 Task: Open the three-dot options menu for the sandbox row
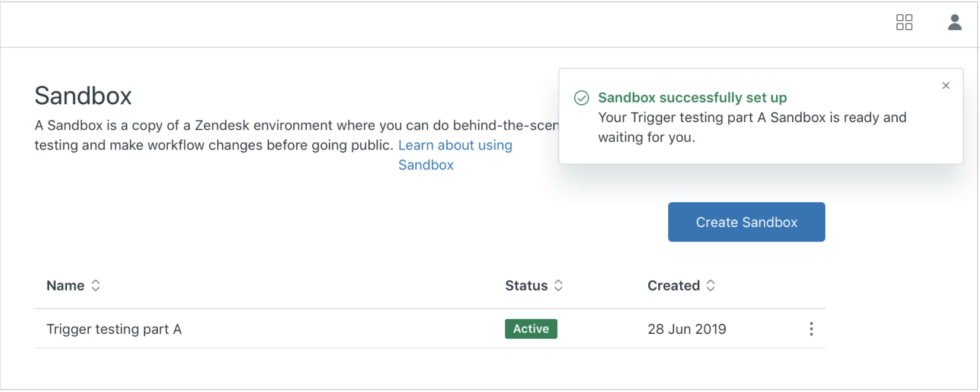[x=811, y=329]
